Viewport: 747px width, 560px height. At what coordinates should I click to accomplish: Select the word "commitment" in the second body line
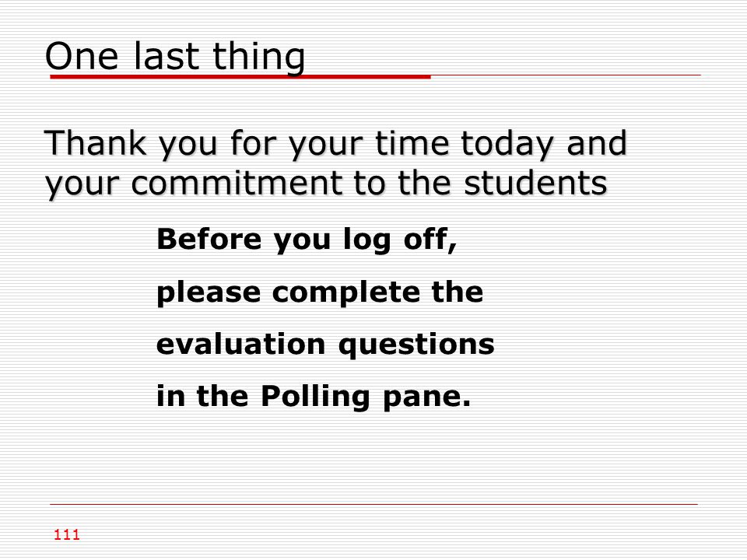pos(237,184)
